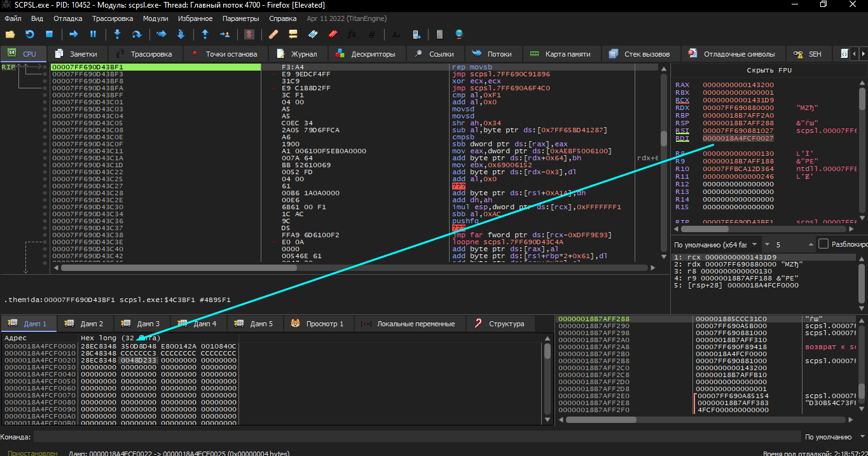Find intermodular calls toolbar icon
Image resolution: width=868 pixels, height=456 pixels.
416,34
